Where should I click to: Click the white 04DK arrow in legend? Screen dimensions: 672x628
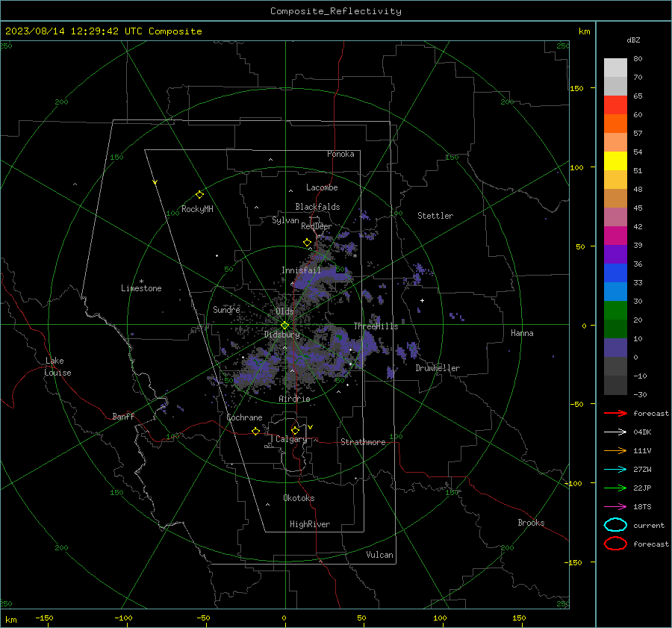pos(615,432)
